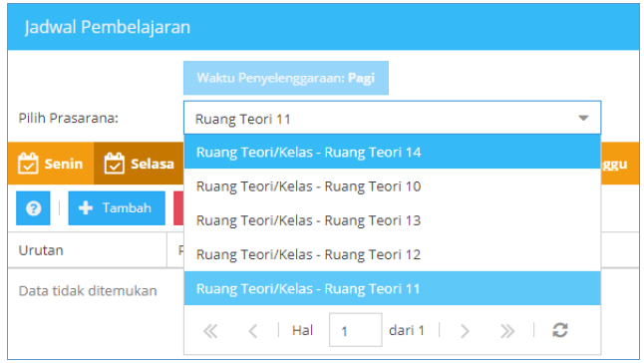Select Ruang Teori 10 option
Image resolution: width=644 pixels, height=363 pixels.
point(392,186)
